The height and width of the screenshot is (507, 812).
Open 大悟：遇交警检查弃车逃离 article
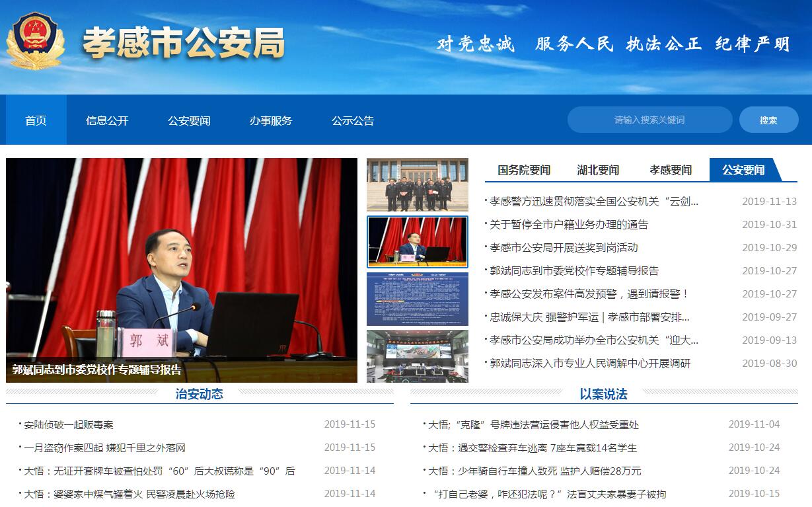533,448
